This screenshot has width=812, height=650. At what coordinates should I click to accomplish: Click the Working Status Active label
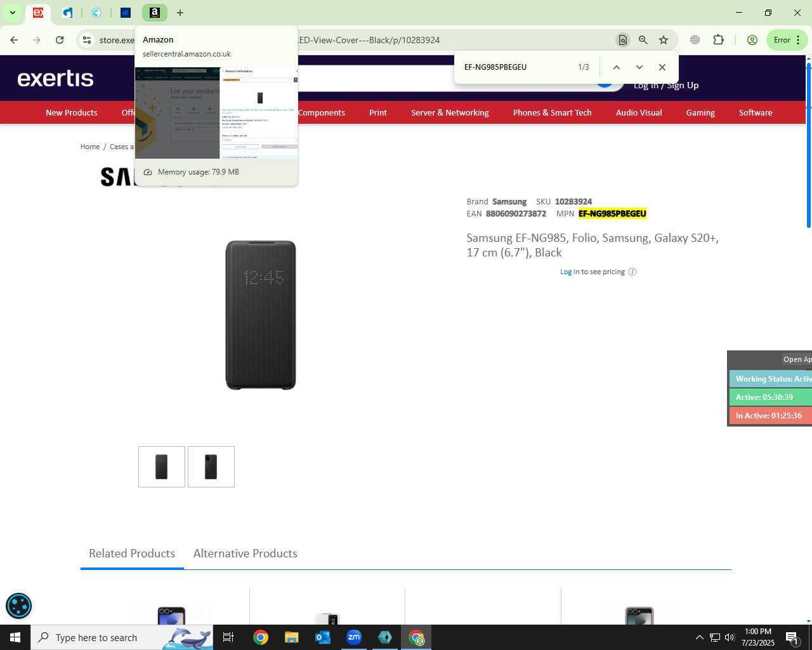771,379
